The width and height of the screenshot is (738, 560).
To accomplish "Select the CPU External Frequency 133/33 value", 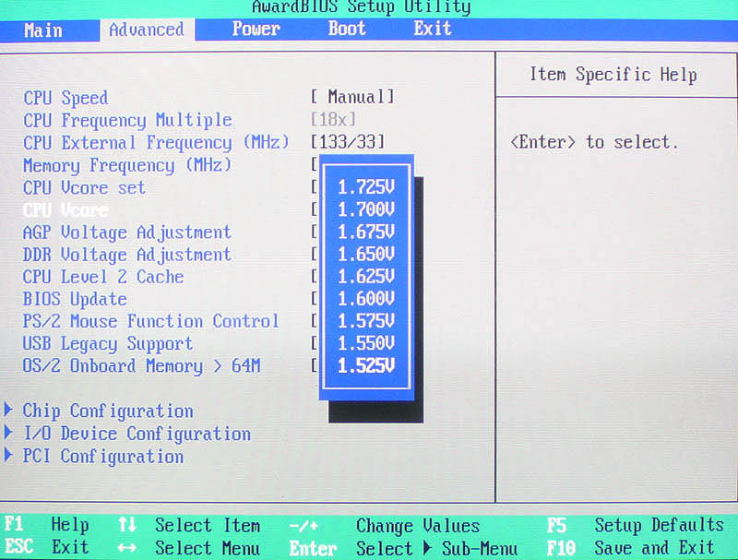I will (348, 142).
